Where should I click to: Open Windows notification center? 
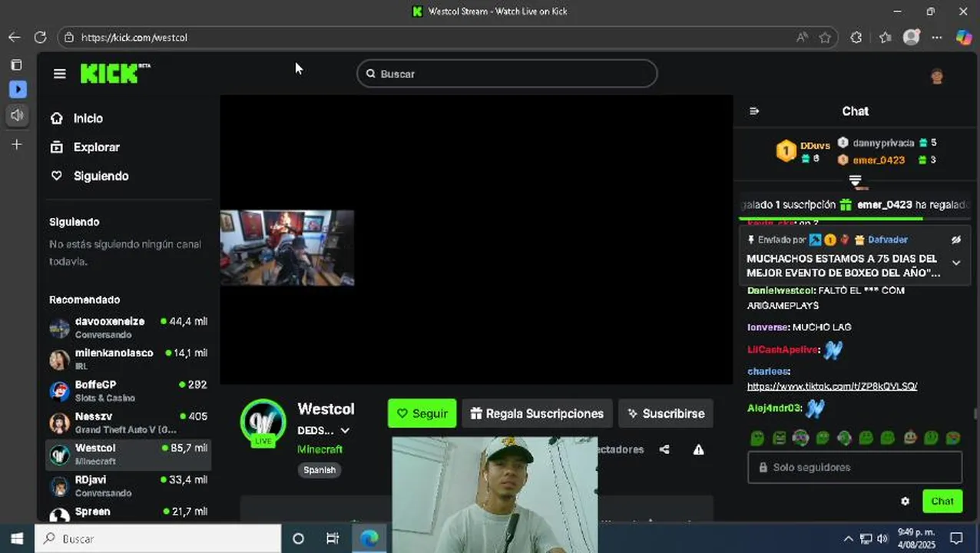[956, 538]
